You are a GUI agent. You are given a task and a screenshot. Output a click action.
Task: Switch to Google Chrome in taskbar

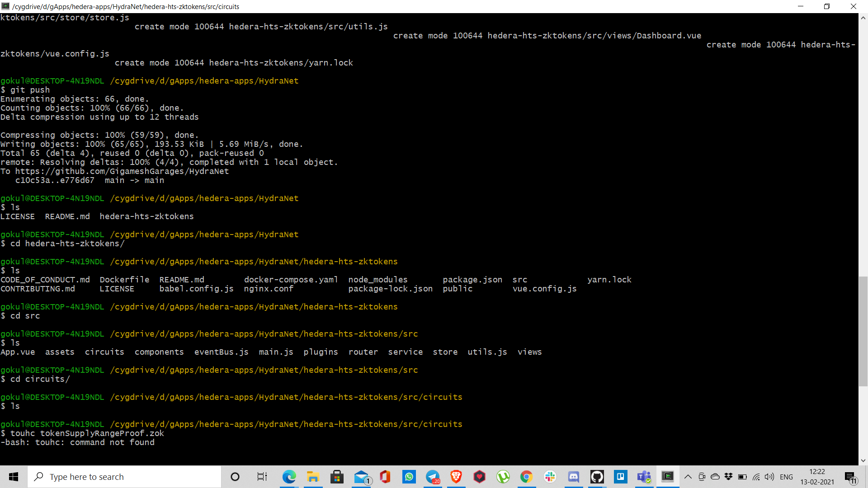pos(526,477)
